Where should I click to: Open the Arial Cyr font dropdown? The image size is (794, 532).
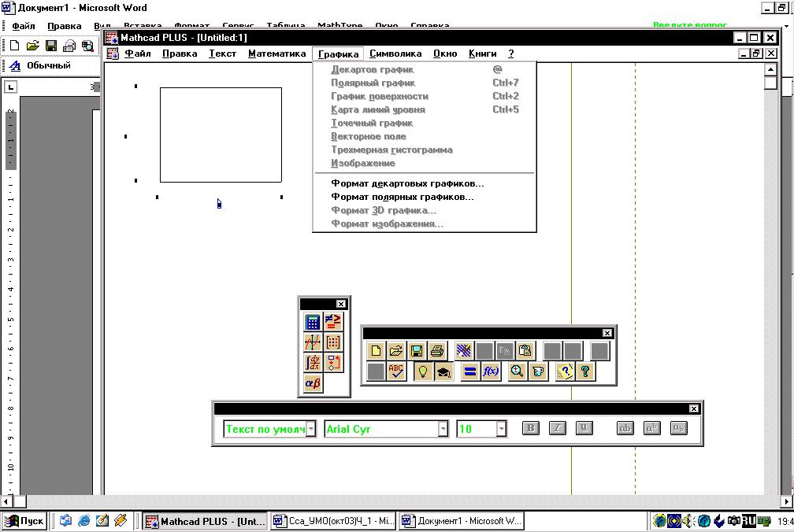point(443,429)
